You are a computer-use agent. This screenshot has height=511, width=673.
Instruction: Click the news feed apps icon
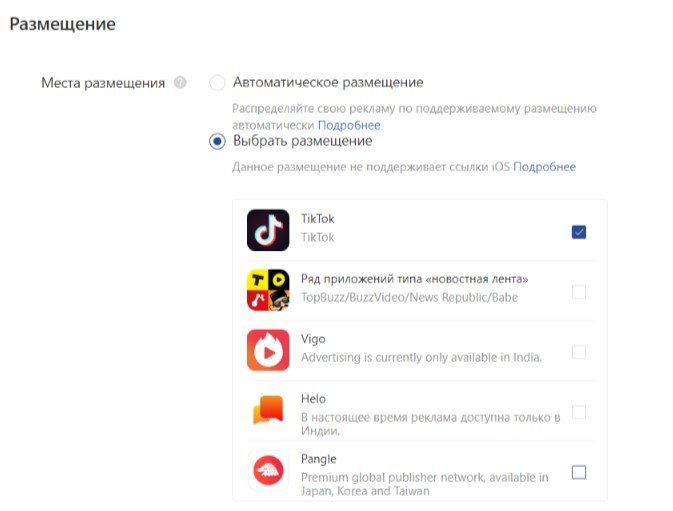[x=268, y=290]
